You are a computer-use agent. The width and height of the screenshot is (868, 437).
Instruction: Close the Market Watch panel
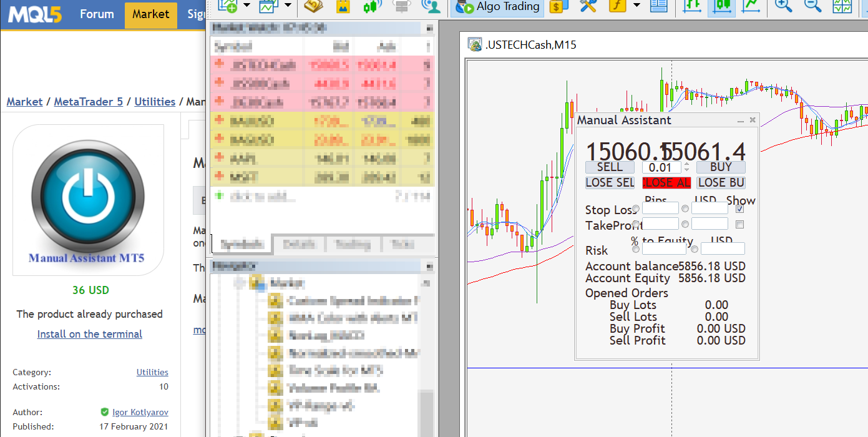pyautogui.click(x=429, y=28)
